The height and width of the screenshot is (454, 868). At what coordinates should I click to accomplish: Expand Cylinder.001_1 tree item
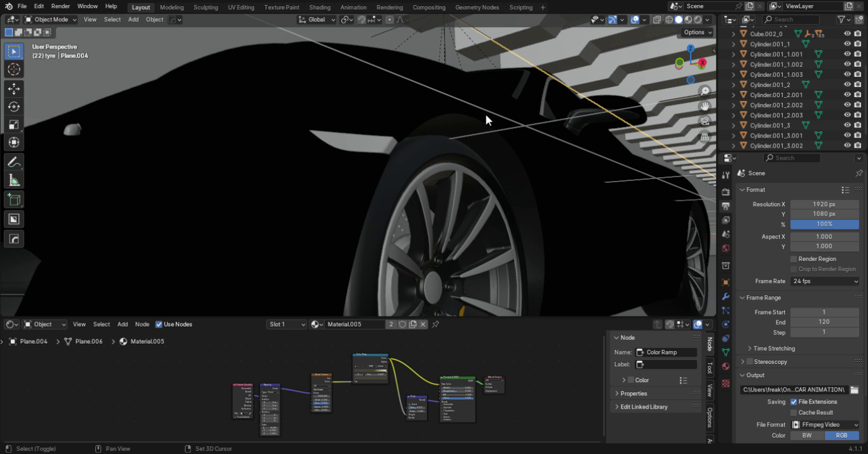[733, 44]
